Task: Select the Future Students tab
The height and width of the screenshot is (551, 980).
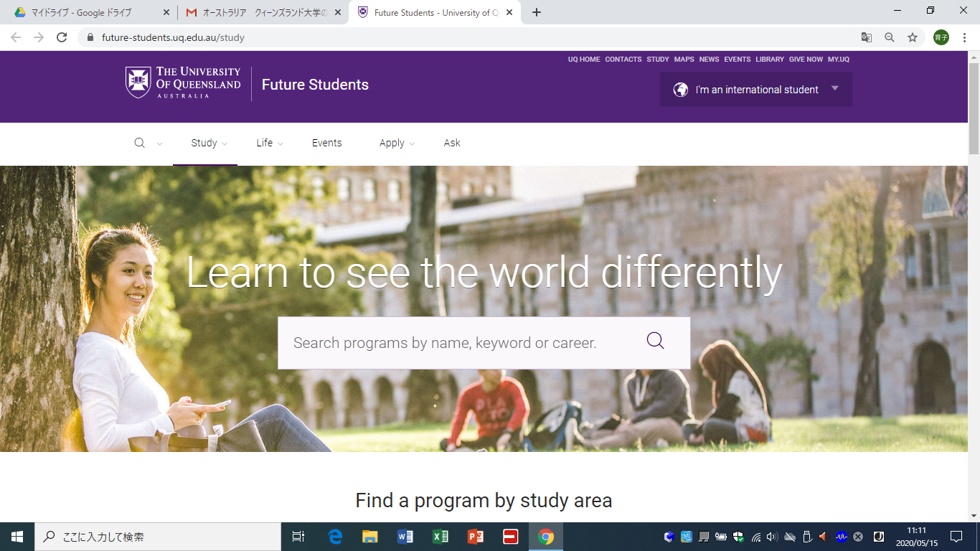Action: click(435, 13)
